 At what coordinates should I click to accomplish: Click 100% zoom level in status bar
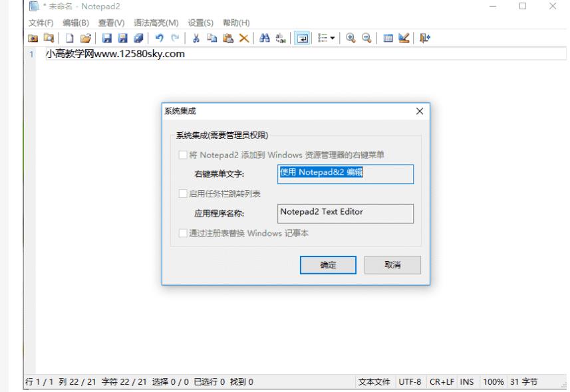point(494,382)
